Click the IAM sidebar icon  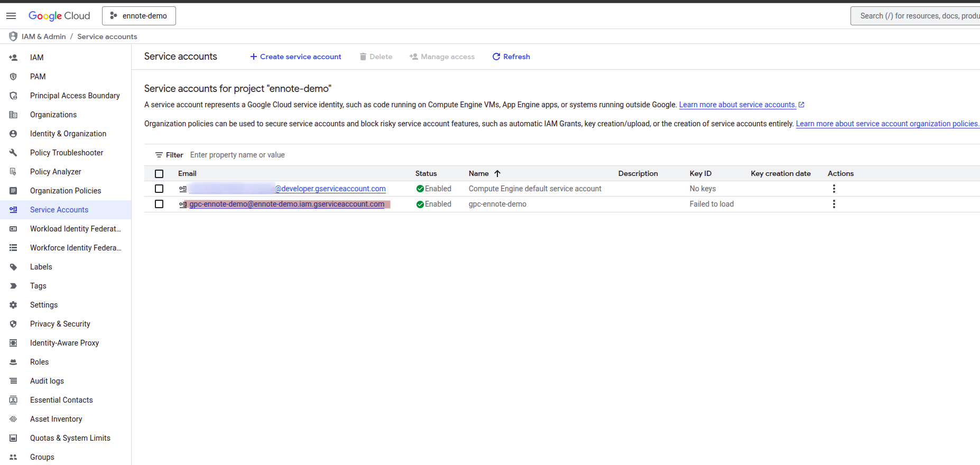click(13, 58)
